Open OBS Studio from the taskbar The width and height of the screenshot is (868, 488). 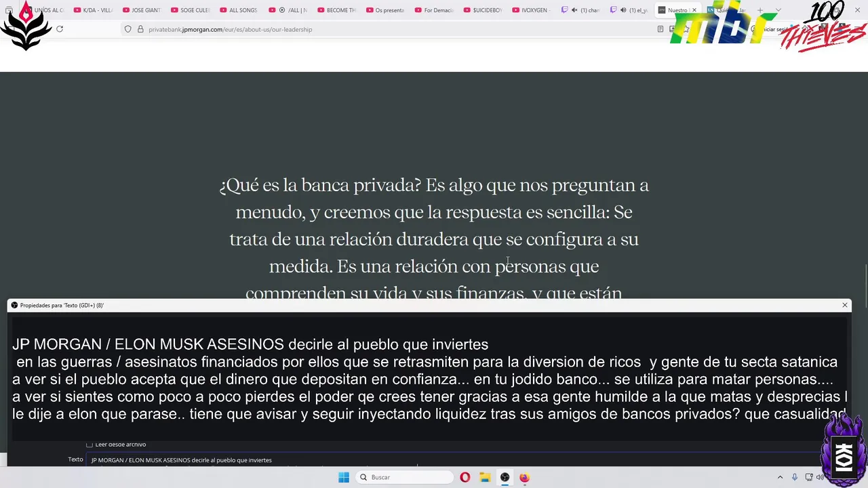(505, 477)
